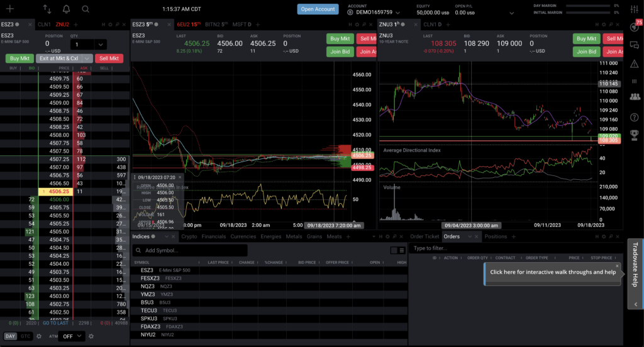Open the QTY dropdown arrow
The height and width of the screenshot is (347, 644).
click(101, 45)
